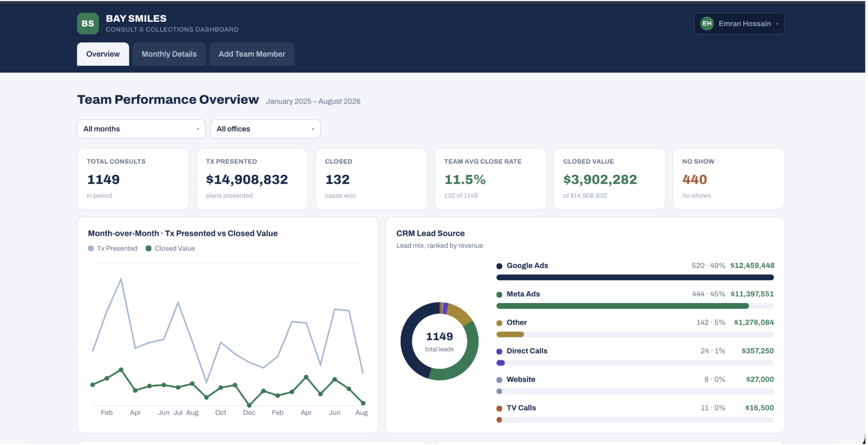Click the purple dot beside Direct Calls

point(499,352)
